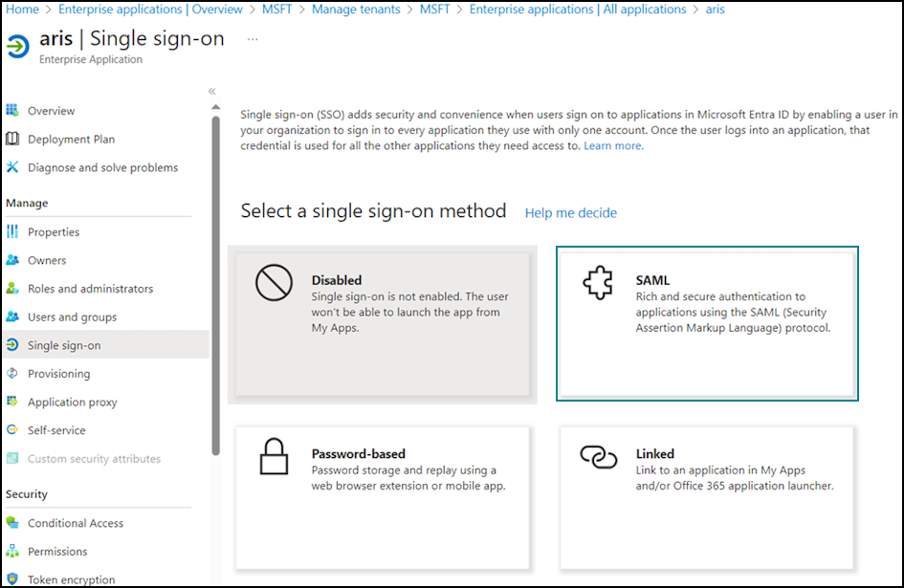904x588 pixels.
Task: Open the ellipsis menu next to page title
Action: (x=253, y=39)
